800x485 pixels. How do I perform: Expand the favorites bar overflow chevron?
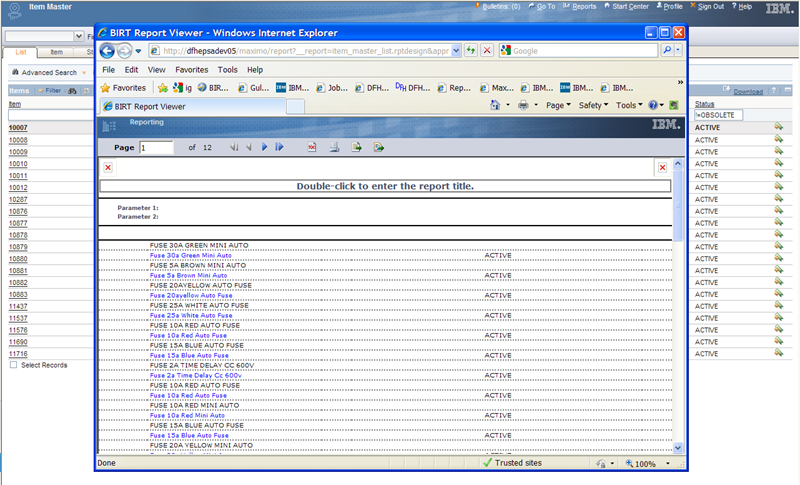point(680,82)
